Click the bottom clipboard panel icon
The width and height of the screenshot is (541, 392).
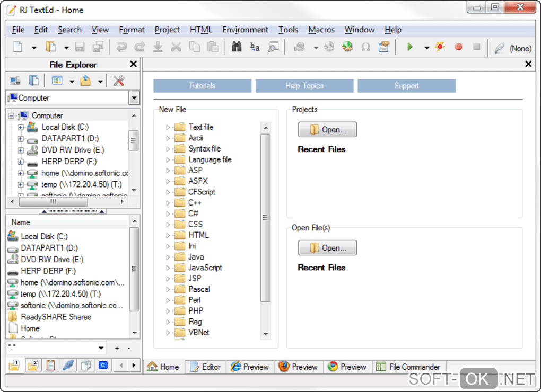pyautogui.click(x=50, y=365)
